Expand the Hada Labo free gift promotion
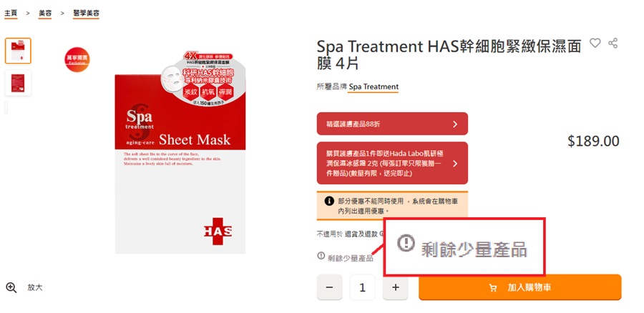Screen dimensions: 644x313 coord(392,163)
